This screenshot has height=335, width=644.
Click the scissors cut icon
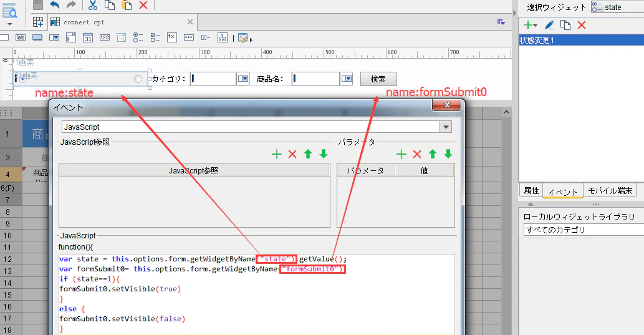tap(93, 5)
